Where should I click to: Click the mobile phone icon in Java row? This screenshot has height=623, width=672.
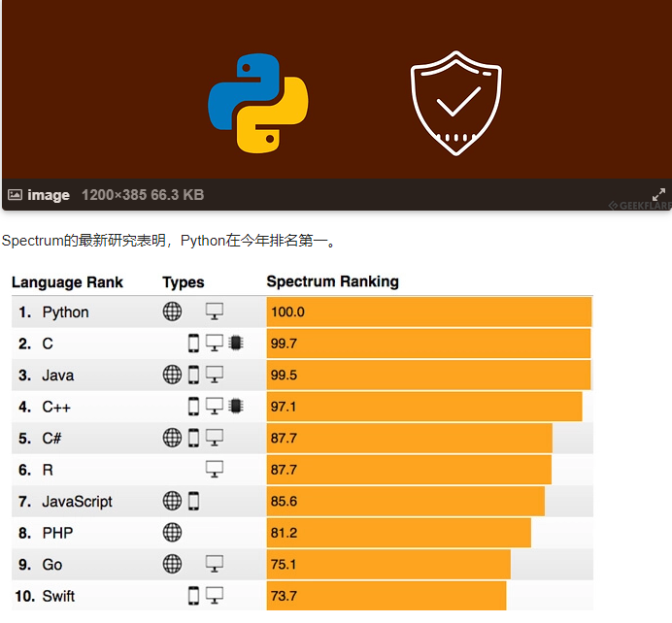click(193, 375)
